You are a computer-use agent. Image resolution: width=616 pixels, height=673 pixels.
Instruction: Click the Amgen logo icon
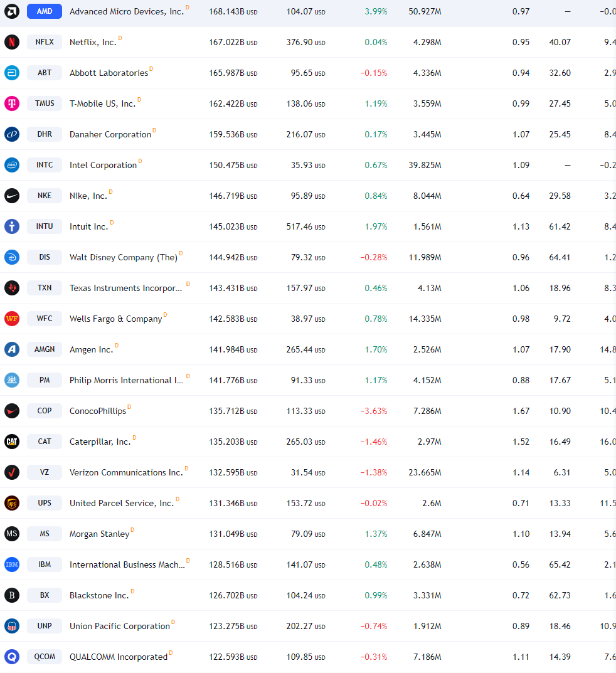pos(12,349)
